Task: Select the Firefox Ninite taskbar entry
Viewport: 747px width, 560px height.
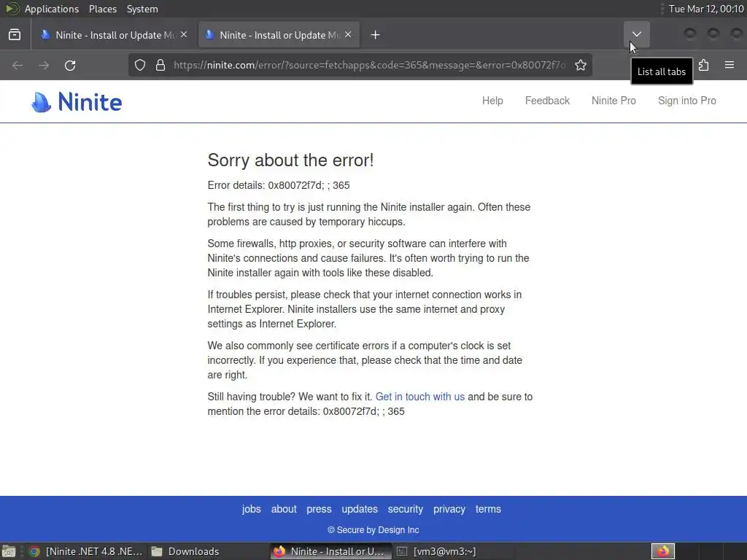Action: (x=330, y=551)
